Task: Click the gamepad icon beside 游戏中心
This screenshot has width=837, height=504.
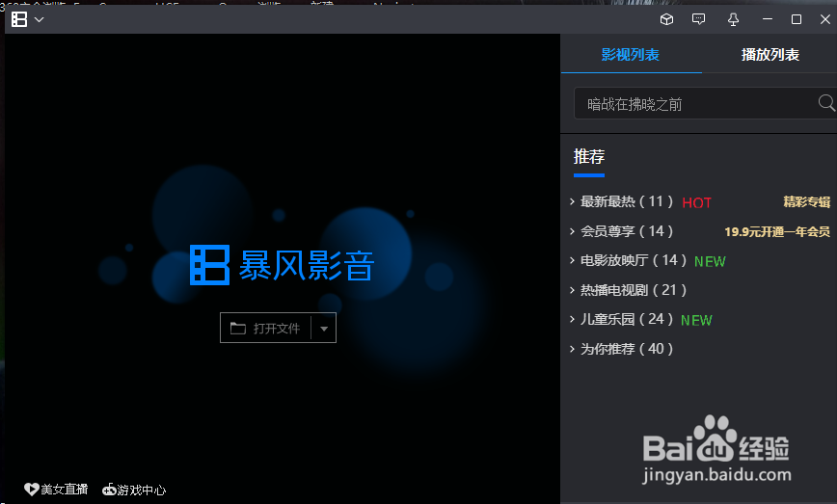Action: (x=109, y=490)
